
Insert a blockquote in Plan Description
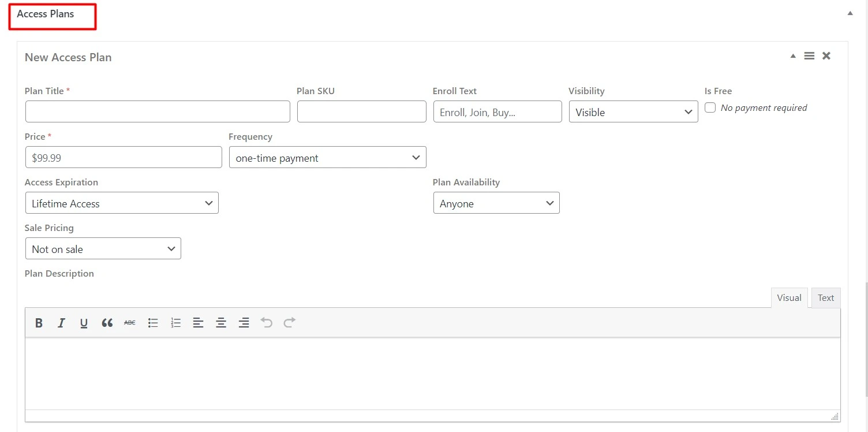coord(107,323)
